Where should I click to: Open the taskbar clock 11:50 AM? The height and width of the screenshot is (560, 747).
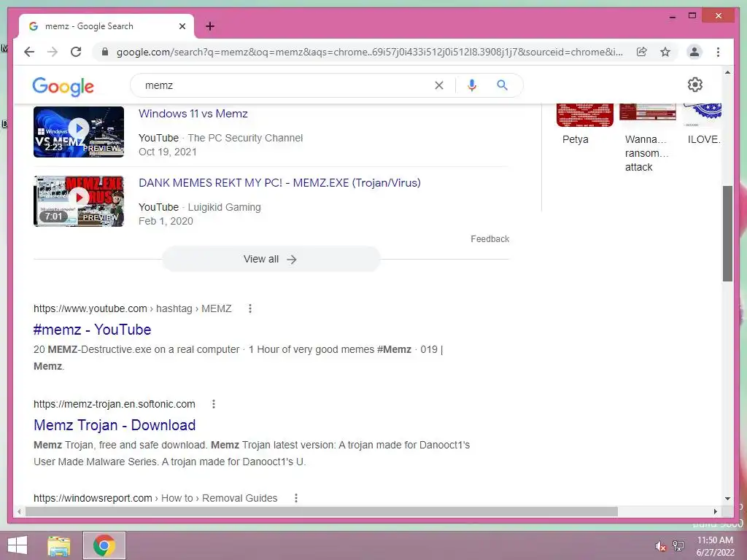(715, 546)
